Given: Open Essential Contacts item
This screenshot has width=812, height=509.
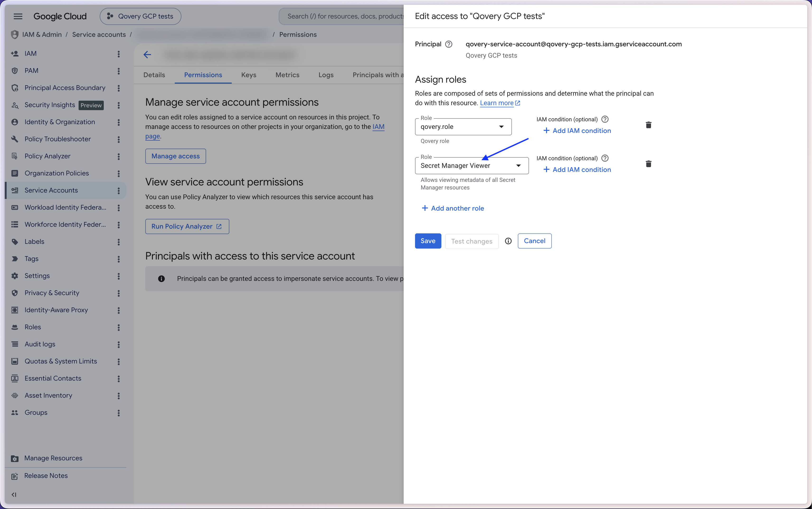Looking at the screenshot, I should pyautogui.click(x=66, y=378).
